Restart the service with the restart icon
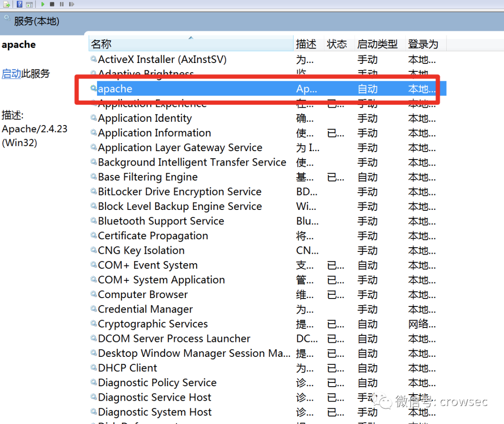Viewport: 504px width, 424px height. pyautogui.click(x=71, y=4)
